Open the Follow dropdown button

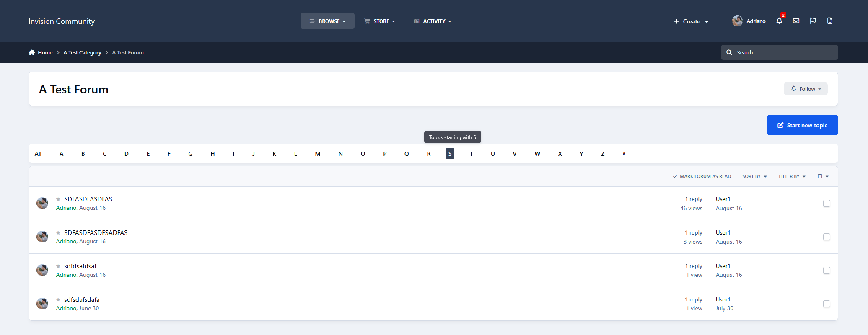pos(806,89)
